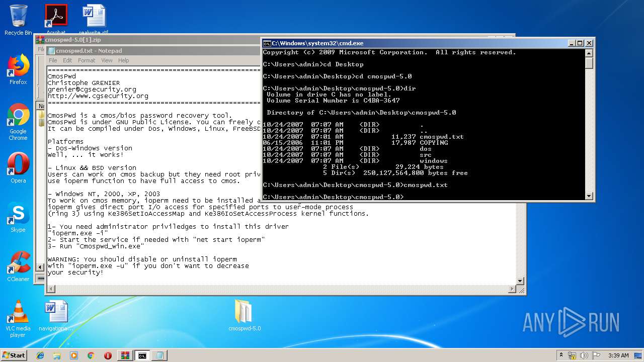Click Notepad vertical scrollbar down arrow

[521, 281]
